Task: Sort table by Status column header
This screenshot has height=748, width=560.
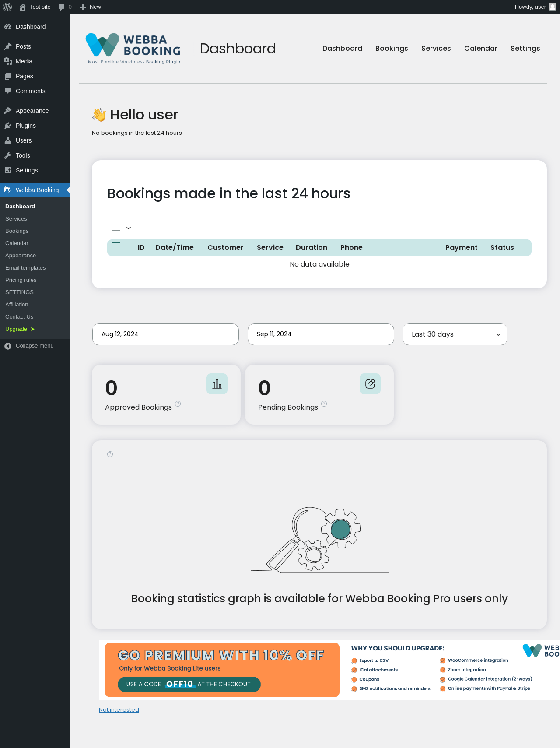Action: coord(502,248)
